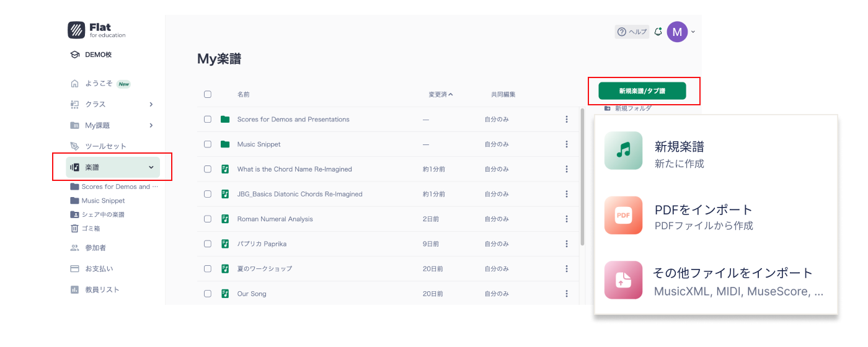Open the ゴミ箱 trash folder
Viewport: 868px width, 347px height.
pyautogui.click(x=86, y=228)
